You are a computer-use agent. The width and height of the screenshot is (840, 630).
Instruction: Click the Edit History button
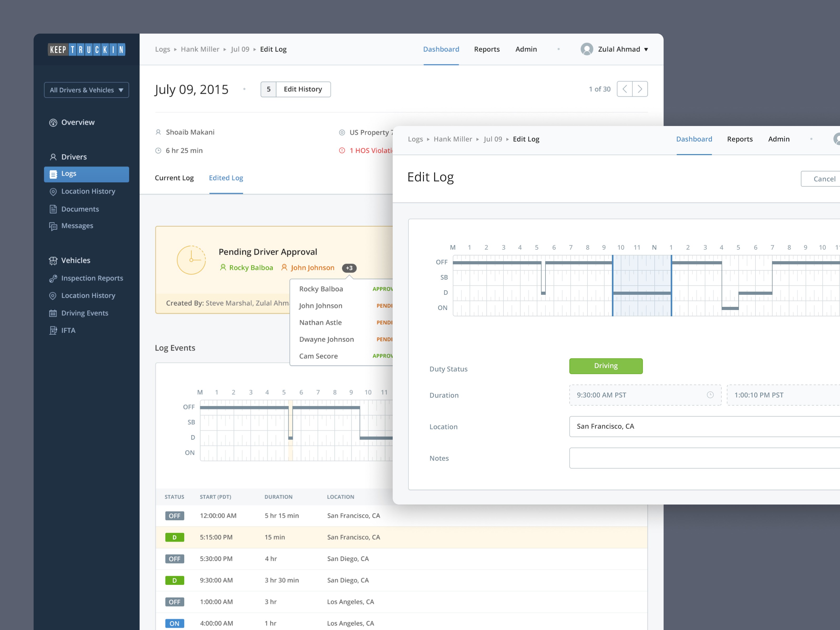pyautogui.click(x=303, y=89)
